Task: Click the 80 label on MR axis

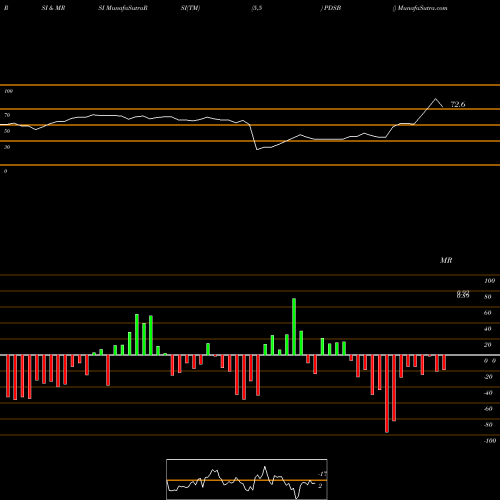Action: (488, 297)
